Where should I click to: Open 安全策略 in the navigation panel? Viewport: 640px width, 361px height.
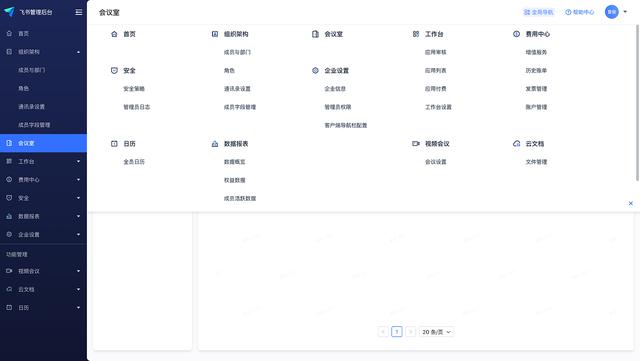(134, 89)
